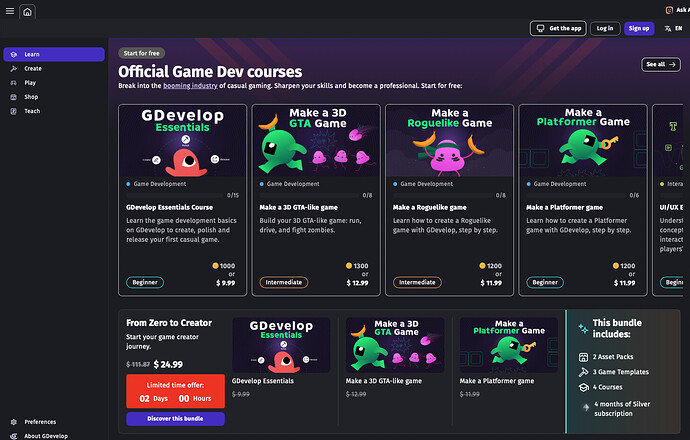This screenshot has height=440, width=690.
Task: Click the $ 9.99 price text
Action: point(225,283)
